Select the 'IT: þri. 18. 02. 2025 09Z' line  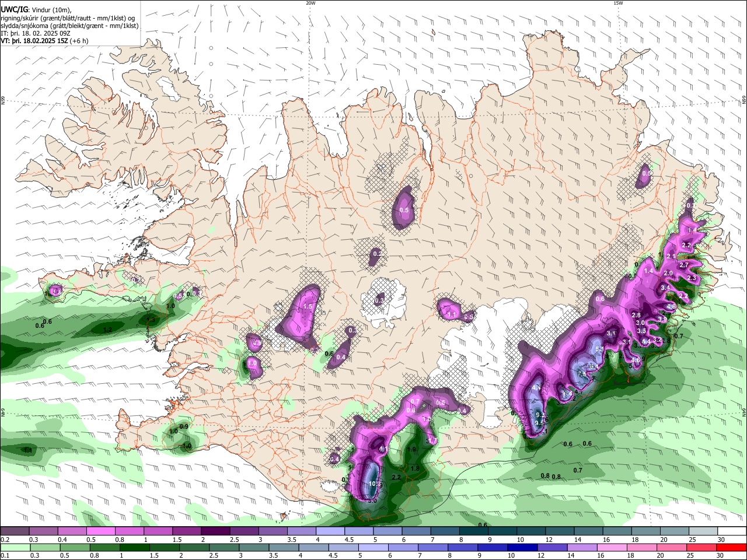(x=35, y=33)
